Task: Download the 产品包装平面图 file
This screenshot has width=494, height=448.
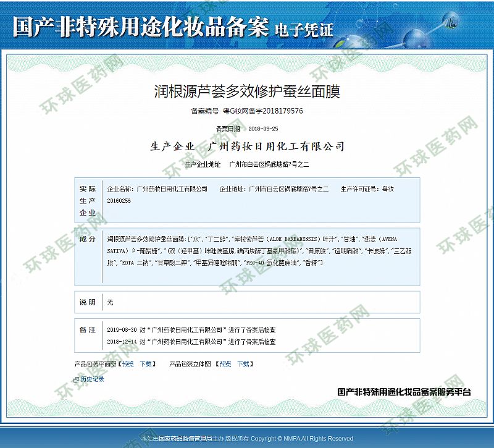Action: coord(146,364)
